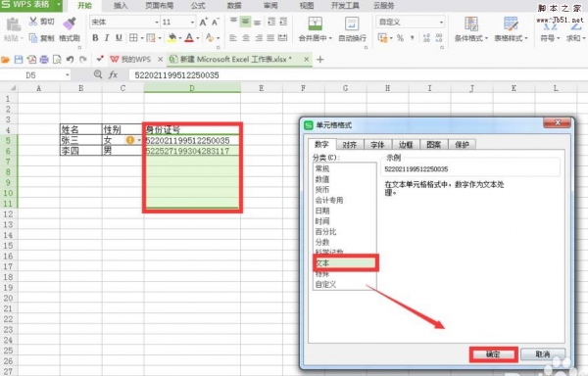Open the font size dropdown showing 11
Viewport: 588px width, 376px height.
[192, 23]
